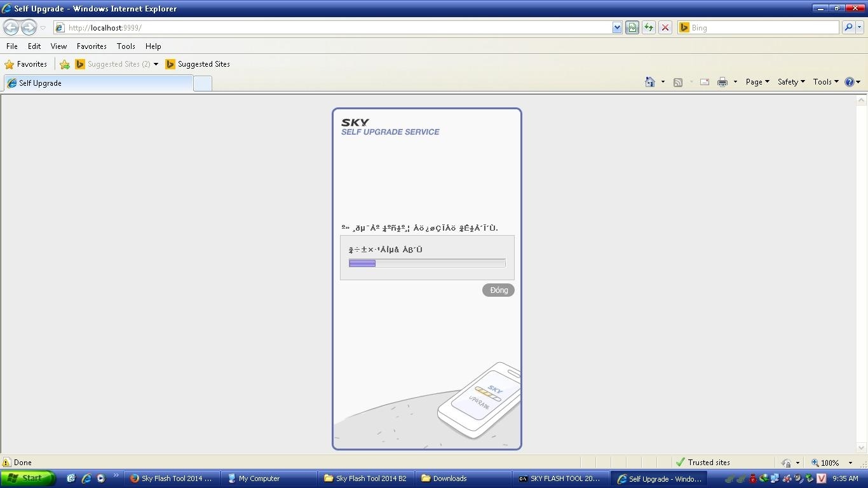Open the Suggested Sites link
868x488 pixels.
coord(198,64)
